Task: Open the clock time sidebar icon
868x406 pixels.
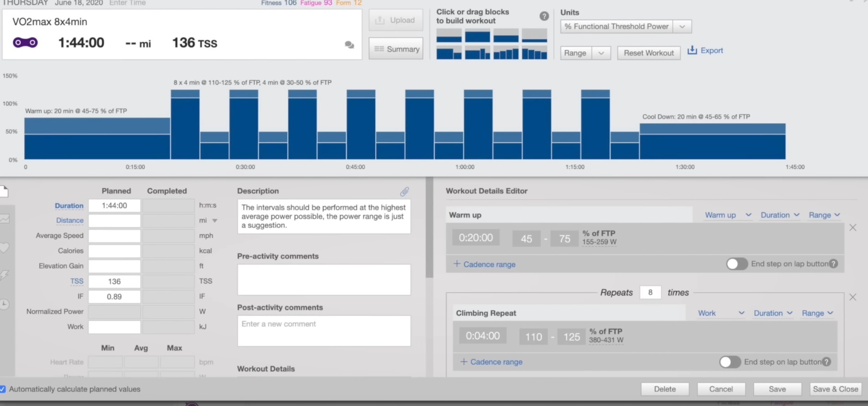Action: (x=5, y=304)
